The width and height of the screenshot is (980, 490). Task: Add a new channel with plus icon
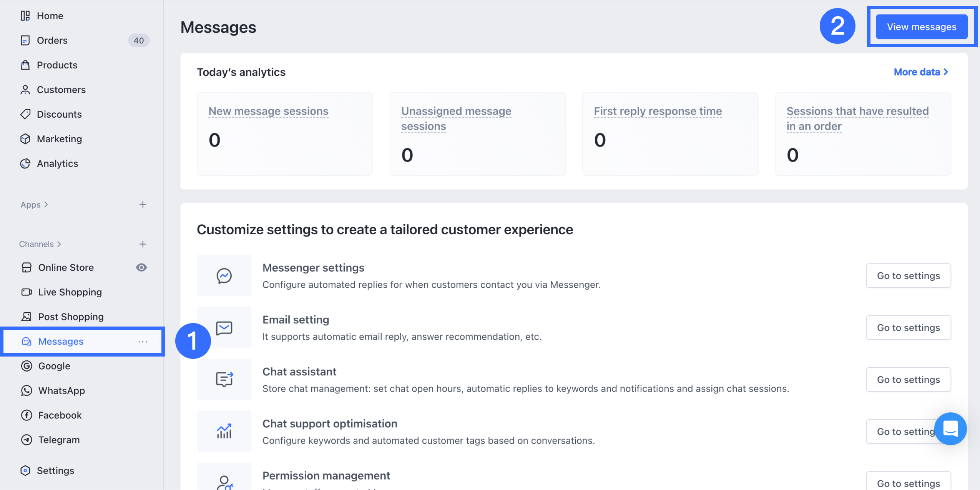(x=143, y=244)
